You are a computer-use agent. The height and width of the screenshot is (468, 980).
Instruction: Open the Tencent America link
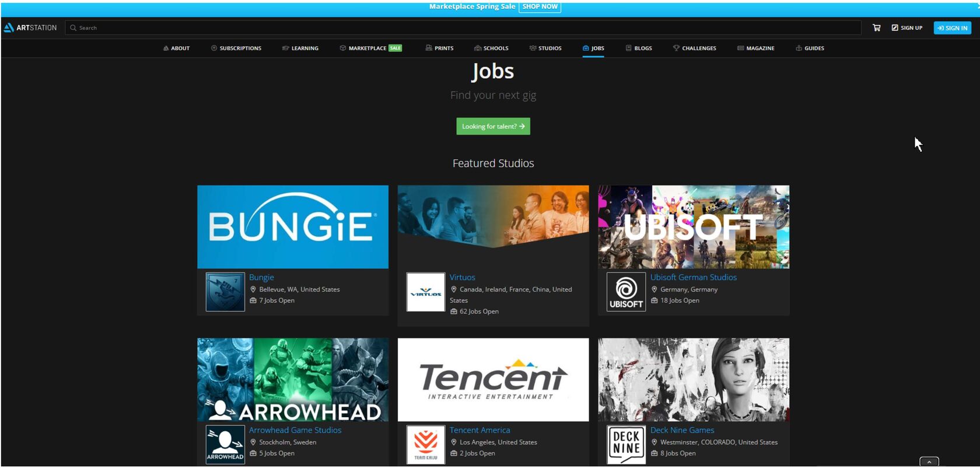coord(480,430)
